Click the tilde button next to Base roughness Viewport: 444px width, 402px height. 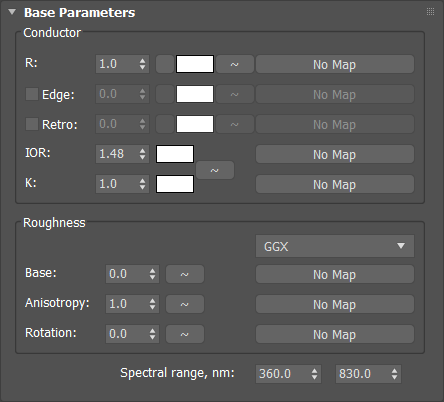point(185,274)
